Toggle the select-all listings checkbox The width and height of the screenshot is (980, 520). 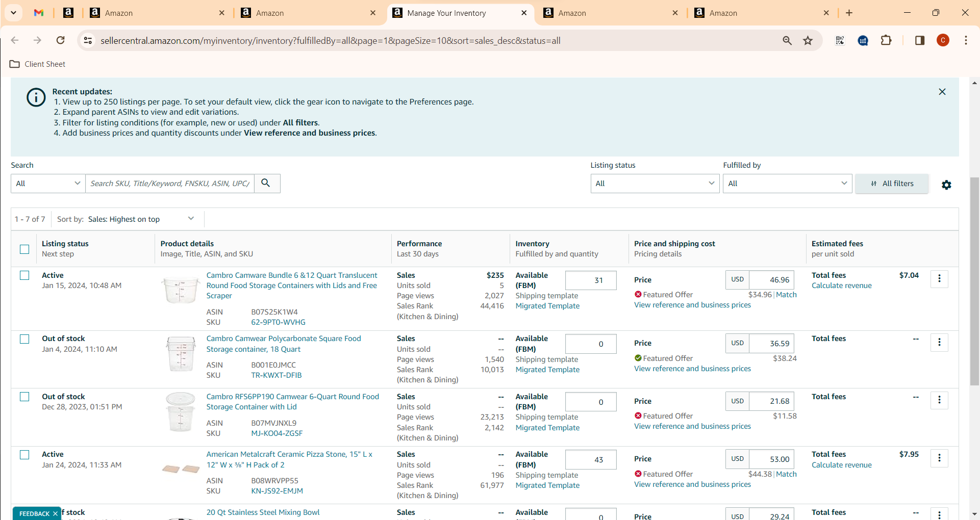tap(24, 249)
